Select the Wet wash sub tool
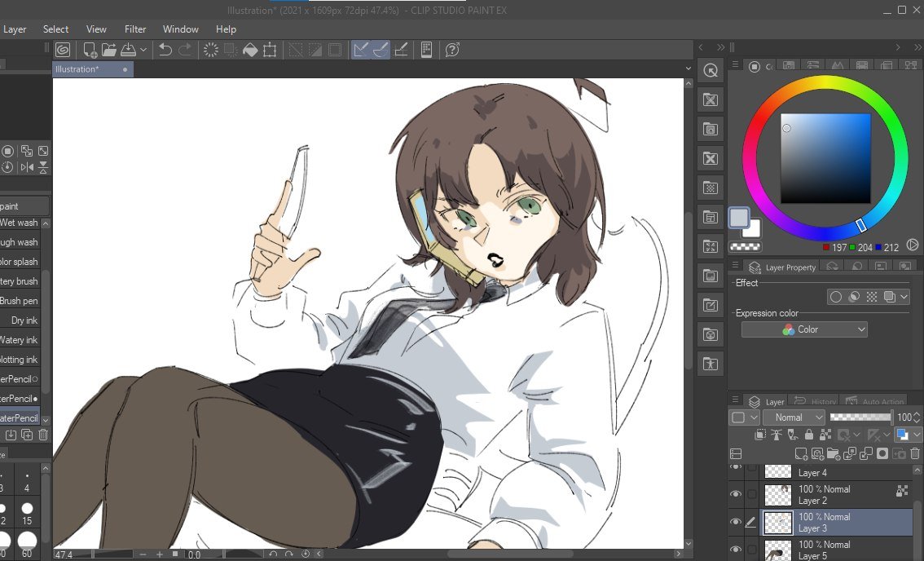The width and height of the screenshot is (924, 561). pos(20,223)
